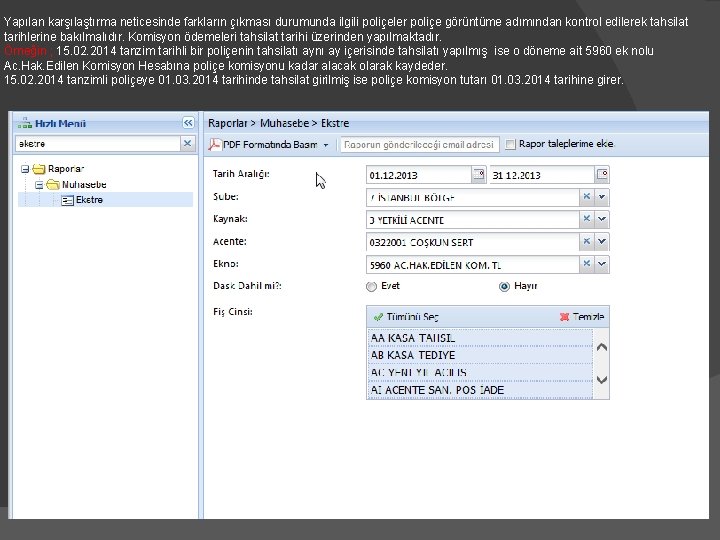720x540 pixels.
Task: Open the Ekno dropdown arrow
Action: tap(602, 264)
